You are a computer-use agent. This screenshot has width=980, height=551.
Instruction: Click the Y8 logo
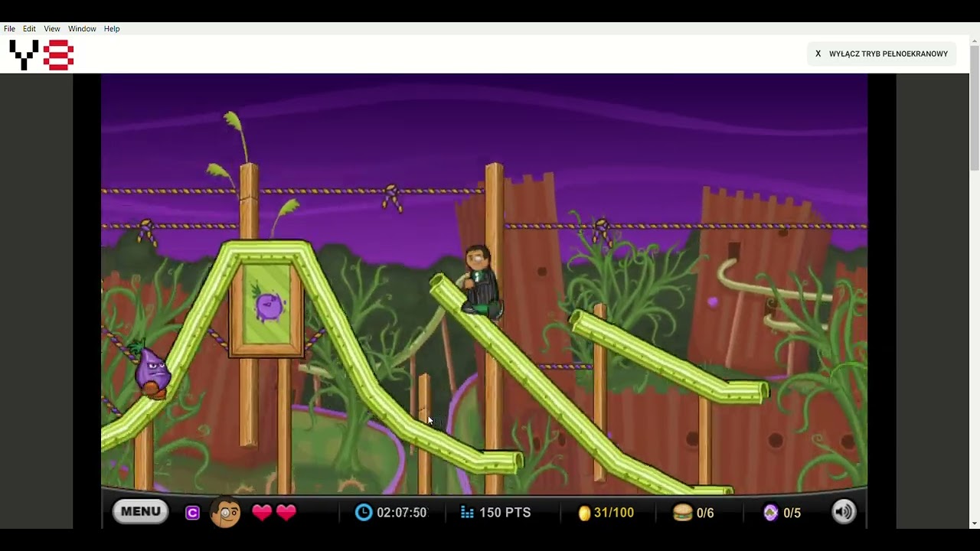pos(41,55)
